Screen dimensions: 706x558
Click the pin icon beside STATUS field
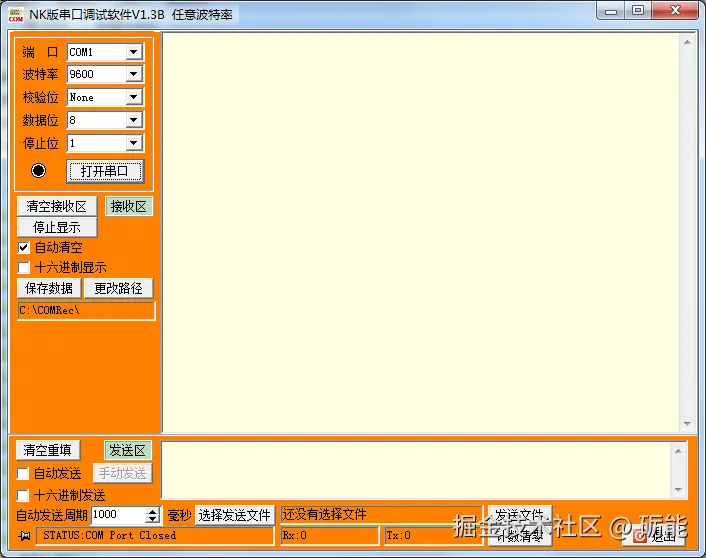tap(24, 535)
